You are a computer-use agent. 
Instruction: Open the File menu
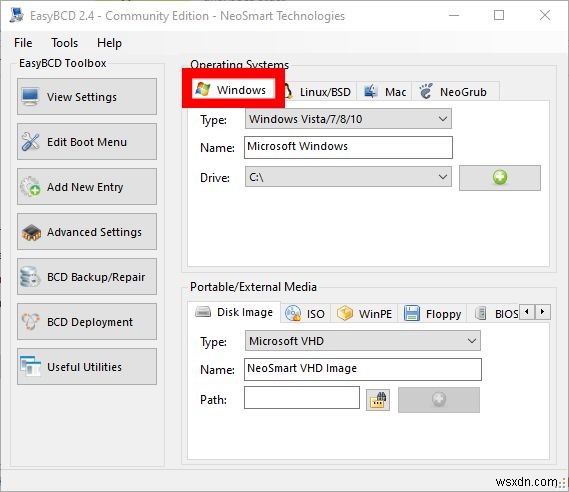pyautogui.click(x=23, y=43)
